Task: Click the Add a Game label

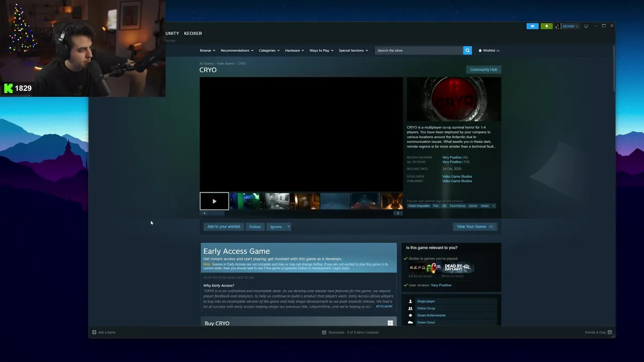Action: (107, 332)
